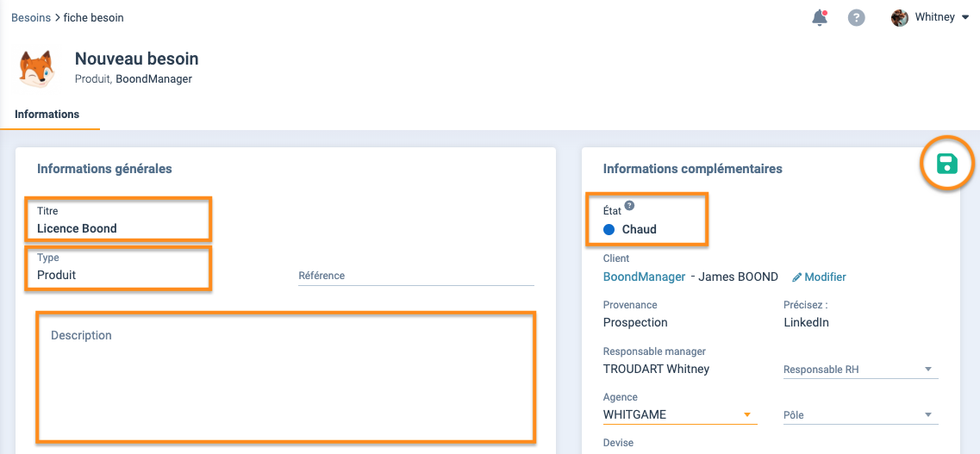This screenshot has width=980, height=454.
Task: Switch to the Informations tab
Action: click(x=47, y=114)
